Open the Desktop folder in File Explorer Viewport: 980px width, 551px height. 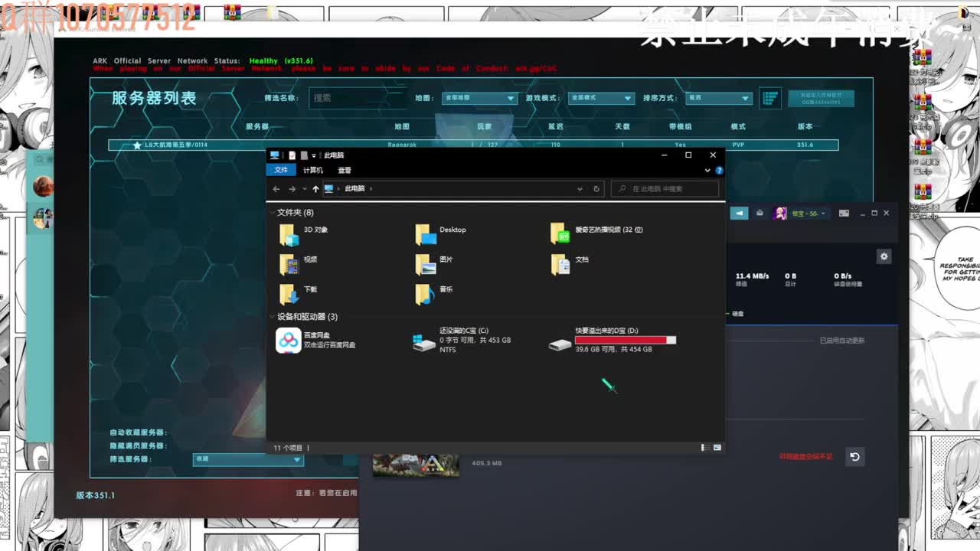coord(425,234)
